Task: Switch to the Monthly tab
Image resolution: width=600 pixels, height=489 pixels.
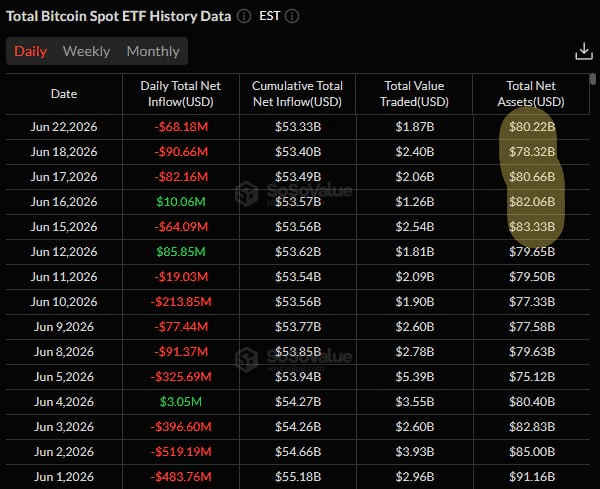Action: [x=153, y=51]
